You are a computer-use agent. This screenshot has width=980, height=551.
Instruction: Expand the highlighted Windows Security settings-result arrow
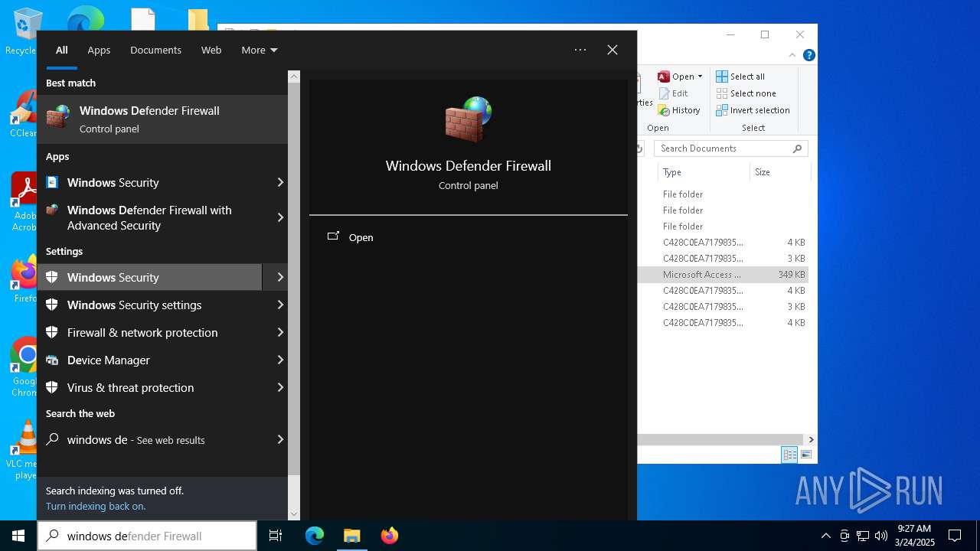[x=280, y=277]
